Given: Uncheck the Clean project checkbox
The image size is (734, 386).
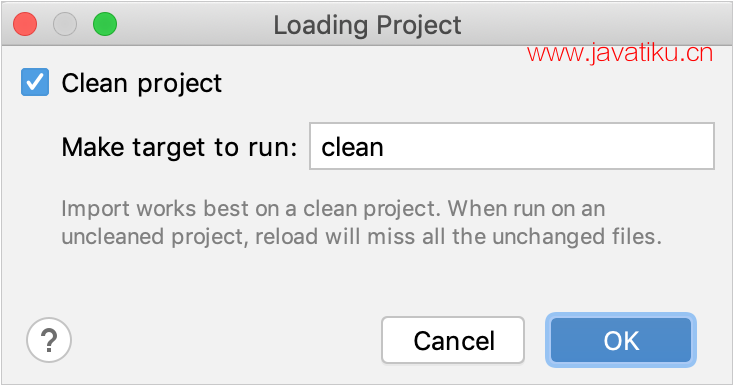Looking at the screenshot, I should [35, 82].
